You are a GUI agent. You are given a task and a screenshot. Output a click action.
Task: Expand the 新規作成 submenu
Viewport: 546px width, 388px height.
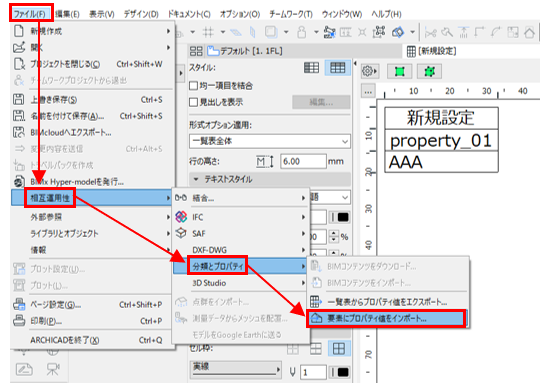[x=93, y=31]
